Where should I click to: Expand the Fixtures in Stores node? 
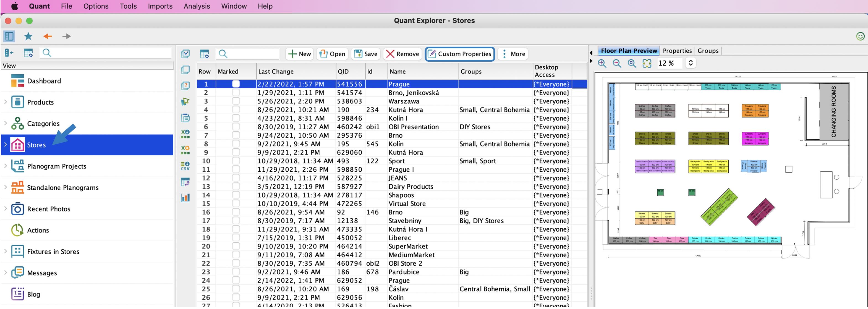click(6, 251)
